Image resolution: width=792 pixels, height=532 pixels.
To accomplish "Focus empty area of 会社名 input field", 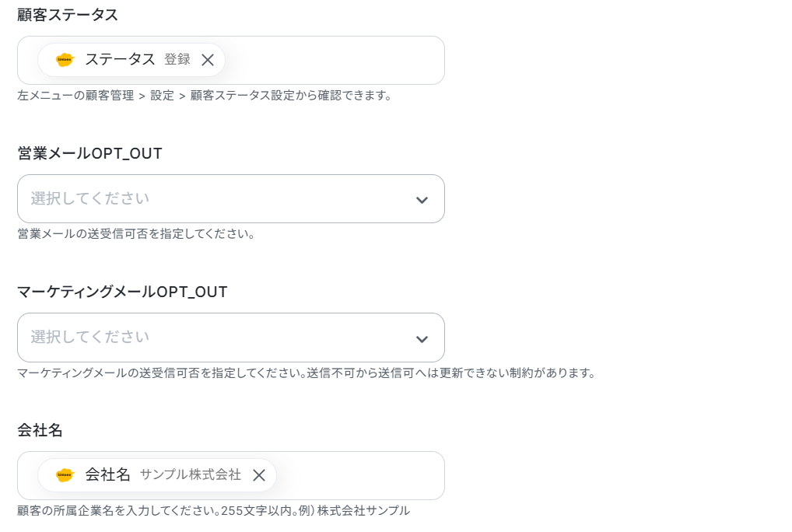I will coord(359,475).
